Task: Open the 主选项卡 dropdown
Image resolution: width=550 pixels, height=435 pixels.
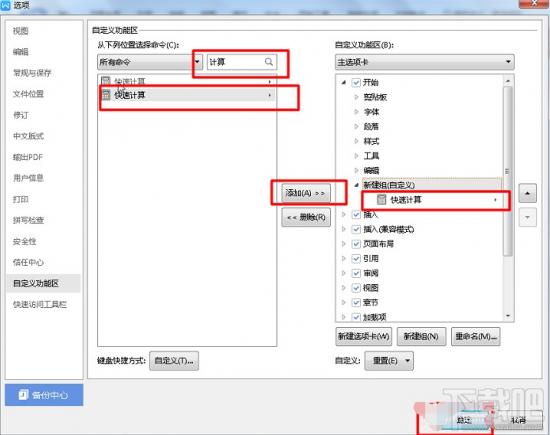Action: 425,62
